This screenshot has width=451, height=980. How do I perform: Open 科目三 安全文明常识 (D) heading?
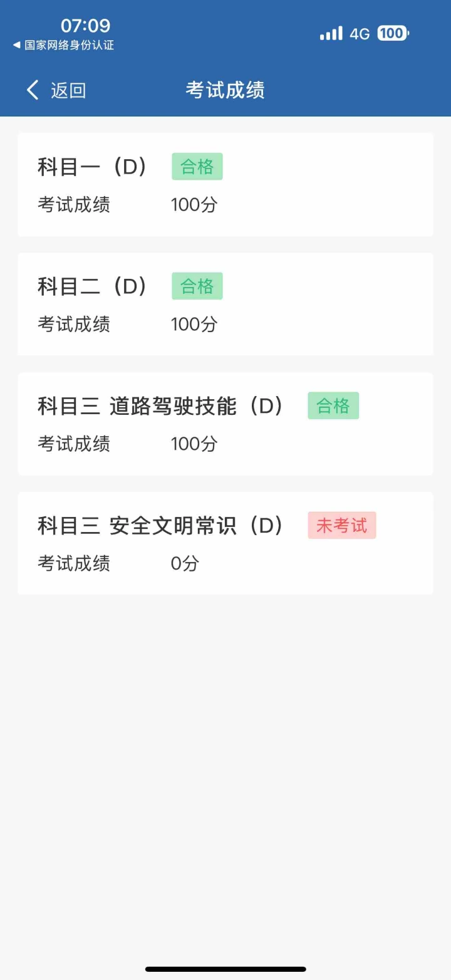click(161, 526)
